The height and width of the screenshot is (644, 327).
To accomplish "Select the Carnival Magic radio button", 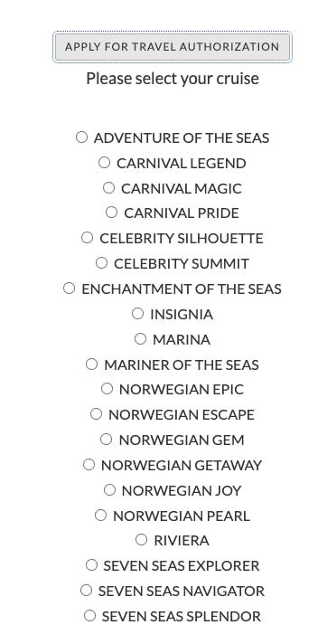I will tap(108, 188).
